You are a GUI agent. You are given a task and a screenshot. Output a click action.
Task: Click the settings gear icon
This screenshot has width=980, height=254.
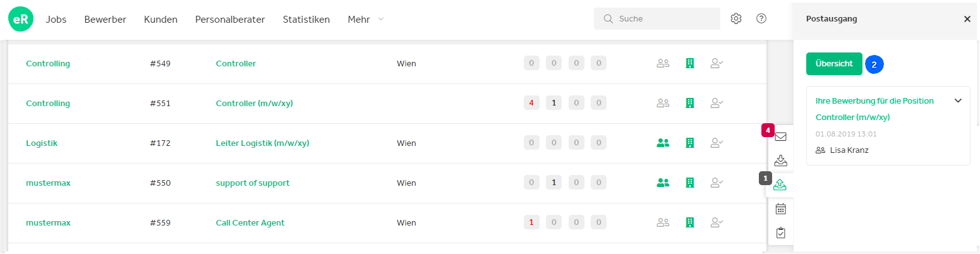click(736, 19)
